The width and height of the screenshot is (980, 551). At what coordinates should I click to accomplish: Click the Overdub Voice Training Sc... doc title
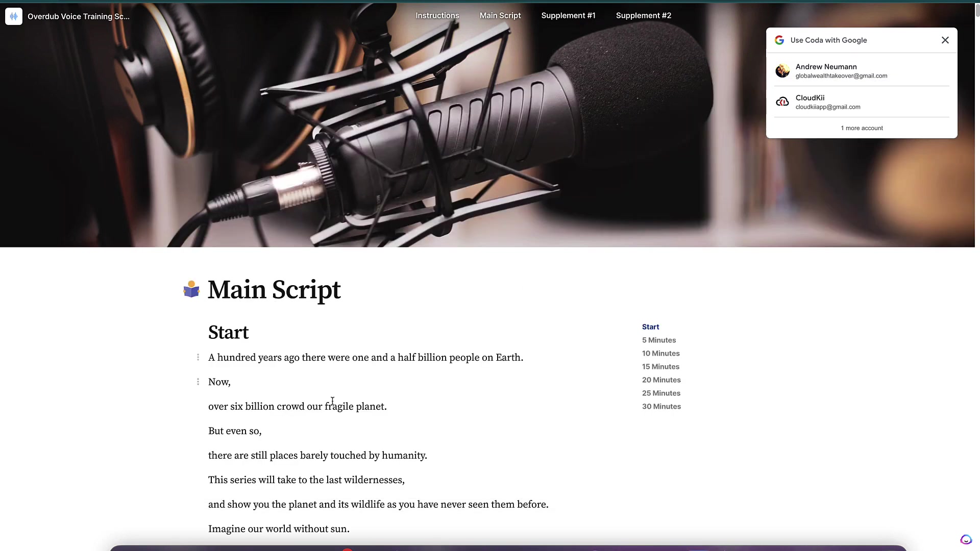click(x=79, y=16)
